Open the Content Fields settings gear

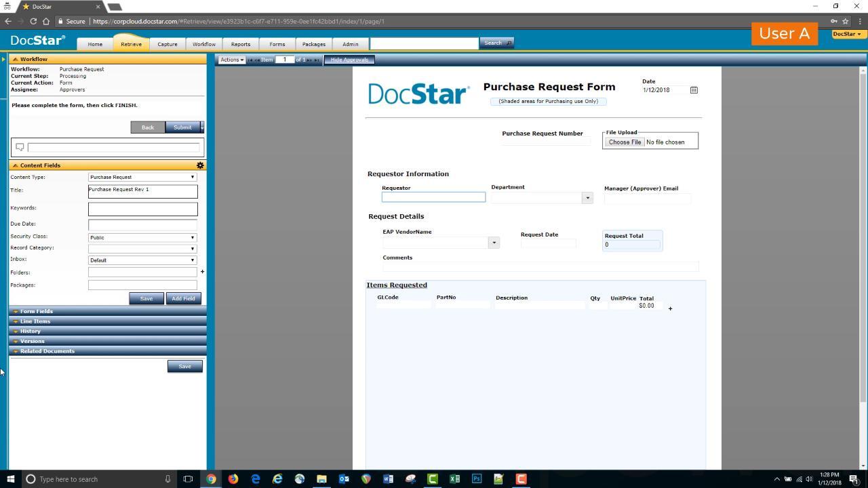pyautogui.click(x=200, y=165)
